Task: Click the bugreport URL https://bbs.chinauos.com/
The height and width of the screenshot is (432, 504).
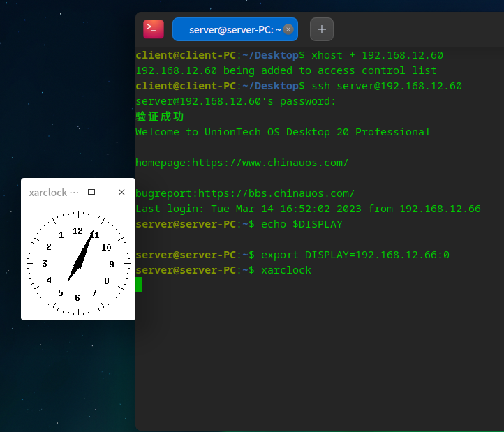Action: pyautogui.click(x=276, y=193)
